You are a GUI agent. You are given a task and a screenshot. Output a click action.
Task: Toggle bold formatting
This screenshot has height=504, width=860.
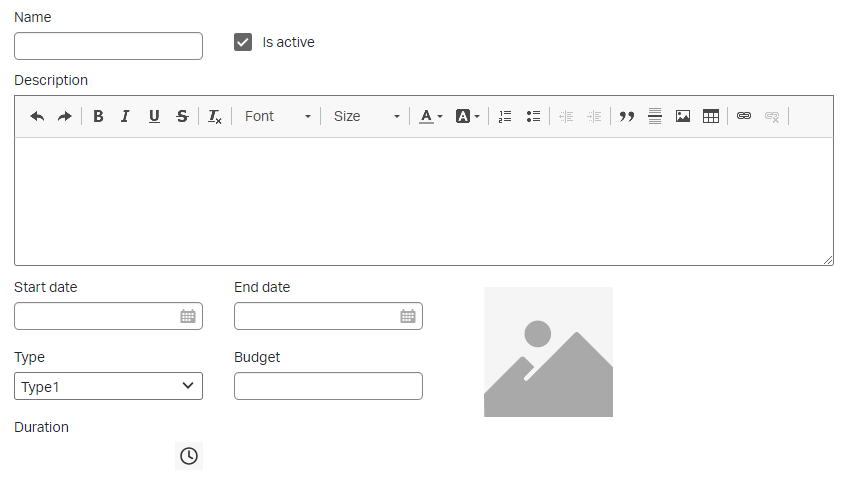[x=98, y=116]
